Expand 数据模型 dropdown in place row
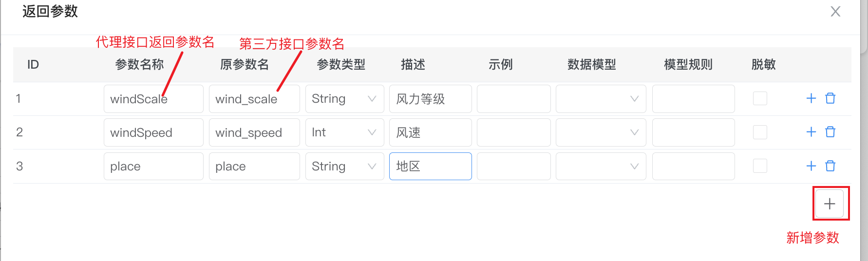The width and height of the screenshot is (868, 261). tap(601, 167)
